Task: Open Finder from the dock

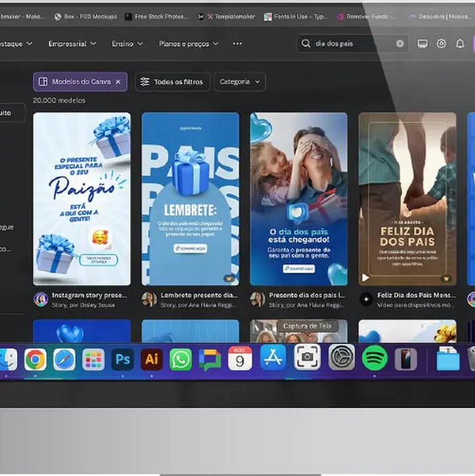Action: point(8,359)
